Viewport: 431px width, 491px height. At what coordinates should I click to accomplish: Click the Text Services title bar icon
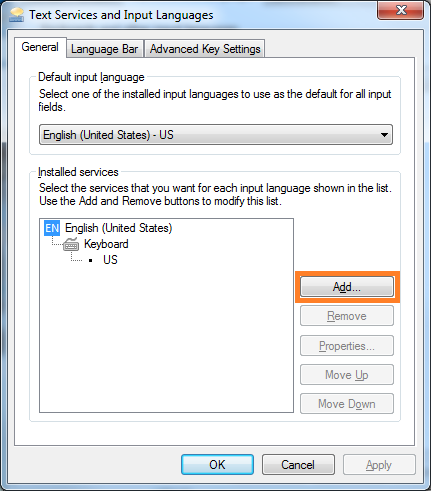tap(16, 15)
